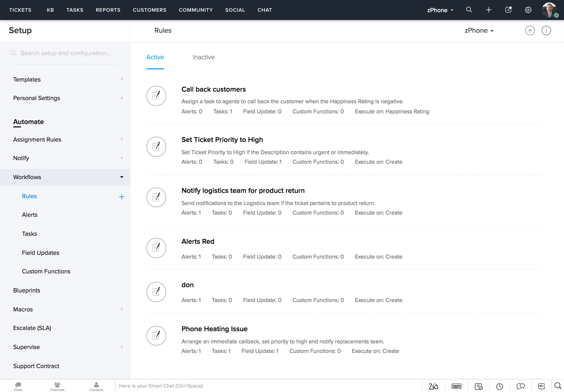Viewport: 564px width, 392px height.
Task: Open Set Ticket Priority to High rule
Action: (222, 140)
